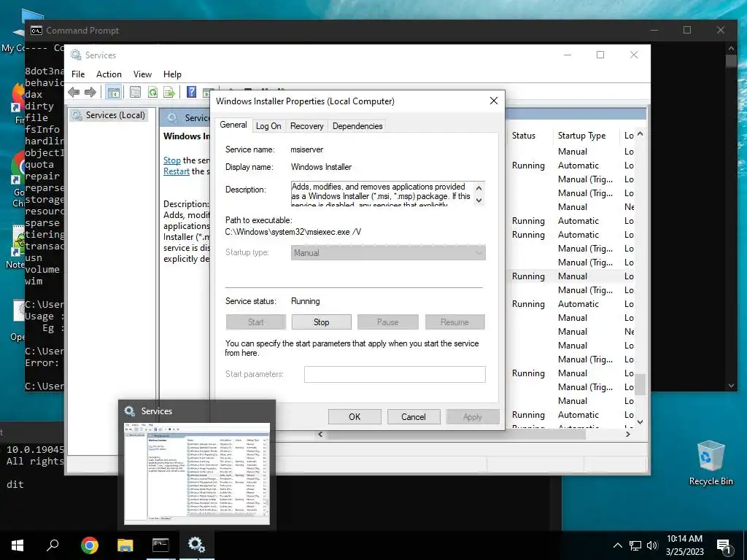The image size is (747, 560).
Task: Click the Stop the service link
Action: [x=172, y=160]
